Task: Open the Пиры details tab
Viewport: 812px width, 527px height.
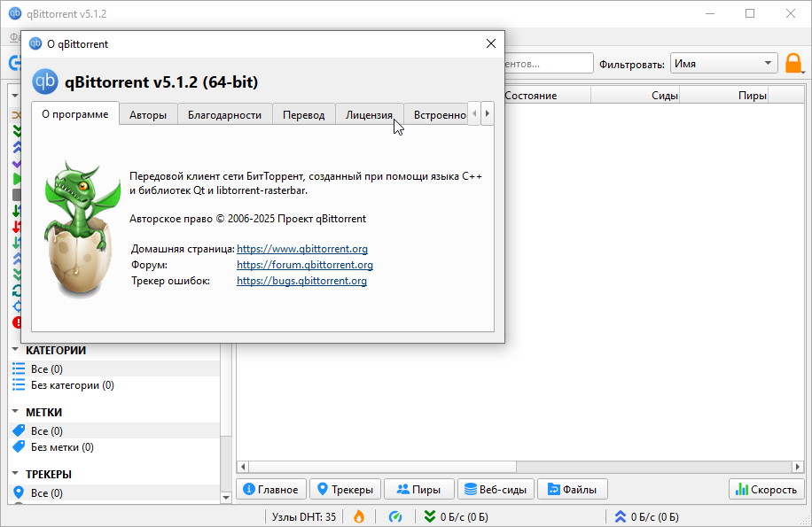Action: 419,489
